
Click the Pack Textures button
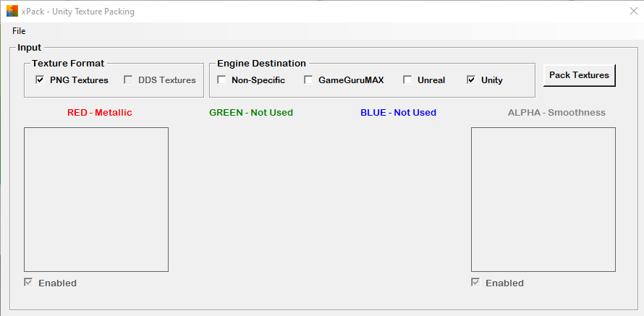tap(579, 75)
